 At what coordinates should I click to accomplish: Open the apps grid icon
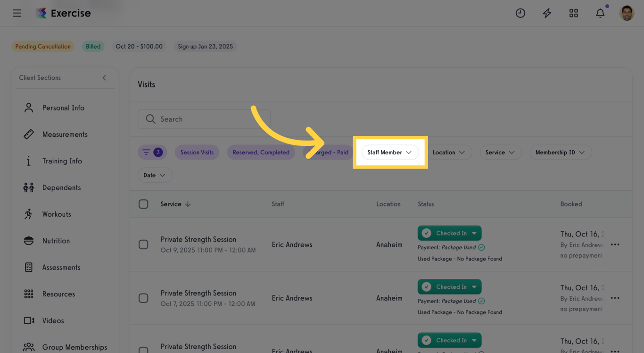point(573,13)
